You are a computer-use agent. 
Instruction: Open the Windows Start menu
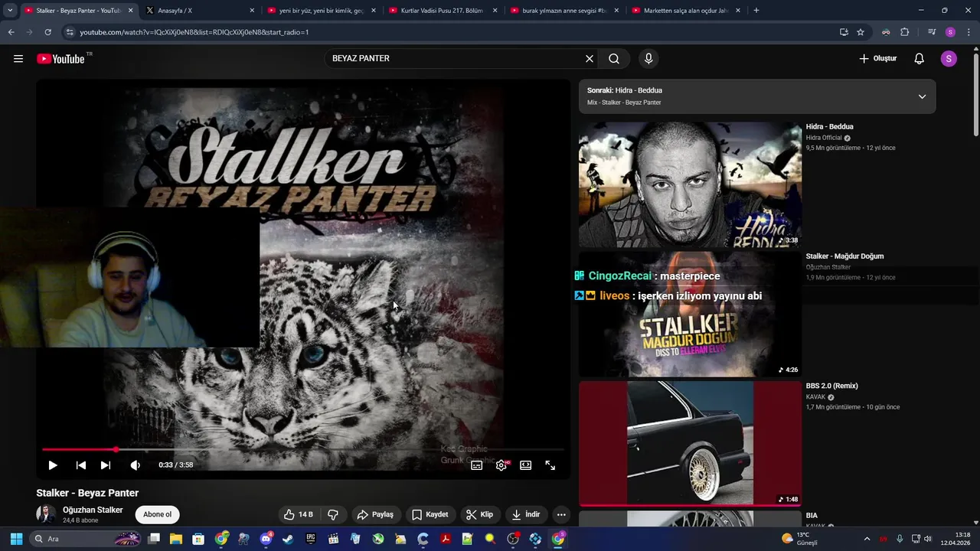pos(16,539)
